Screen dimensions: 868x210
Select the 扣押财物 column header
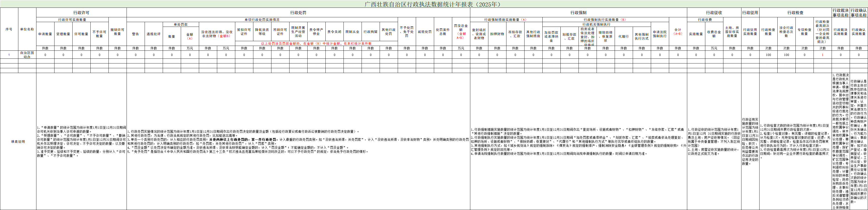(x=497, y=34)
